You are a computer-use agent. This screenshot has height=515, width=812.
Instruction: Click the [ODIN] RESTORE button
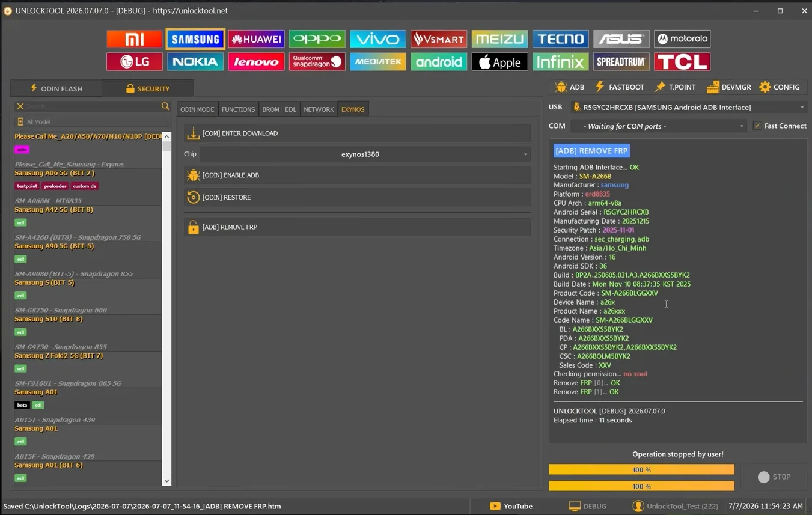357,197
